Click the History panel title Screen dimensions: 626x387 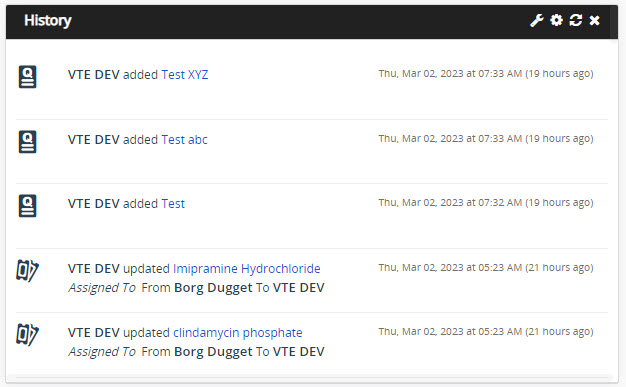[48, 20]
